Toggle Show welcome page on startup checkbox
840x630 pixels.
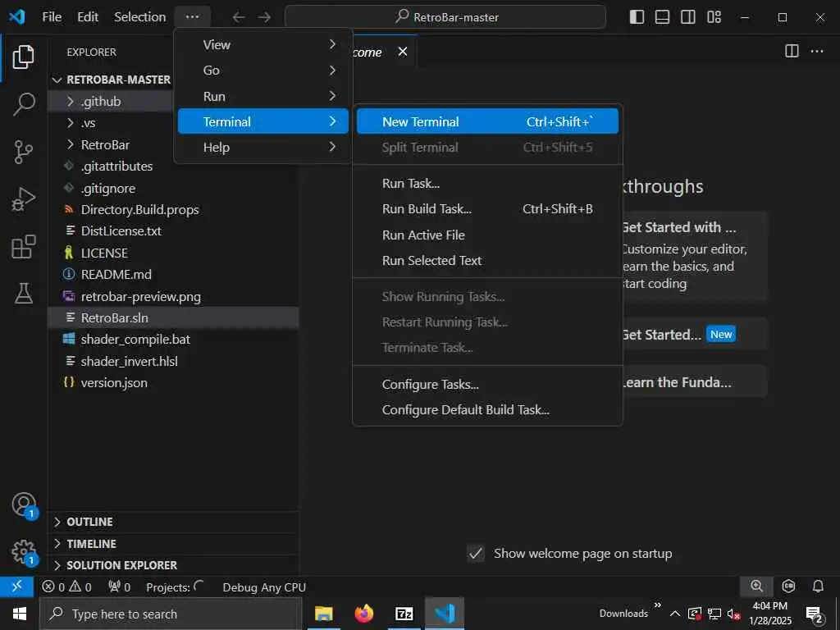[x=476, y=553]
